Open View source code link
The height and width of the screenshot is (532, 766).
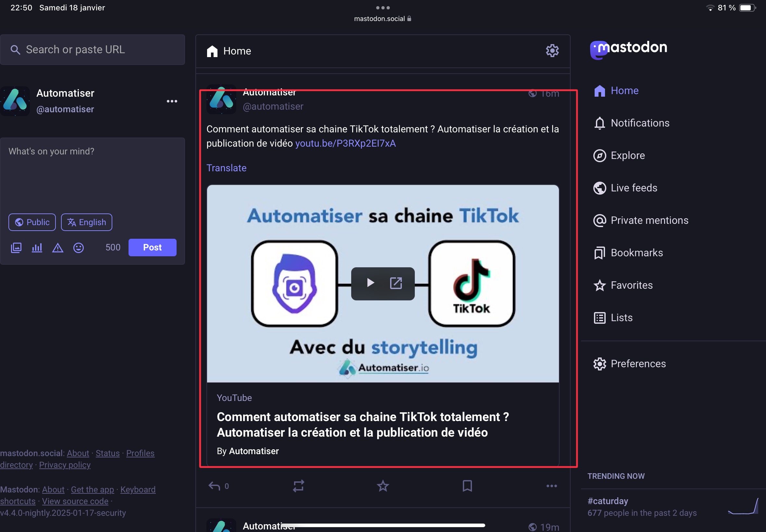(75, 501)
